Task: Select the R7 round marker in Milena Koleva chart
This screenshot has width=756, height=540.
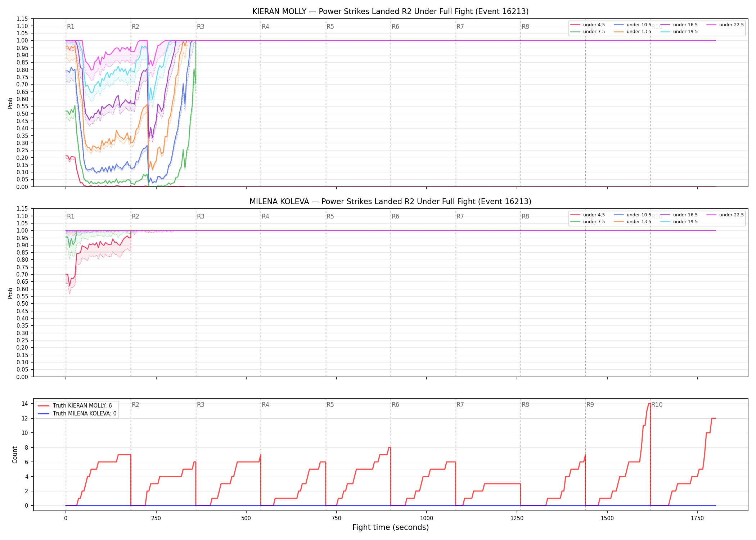Action: [x=460, y=216]
